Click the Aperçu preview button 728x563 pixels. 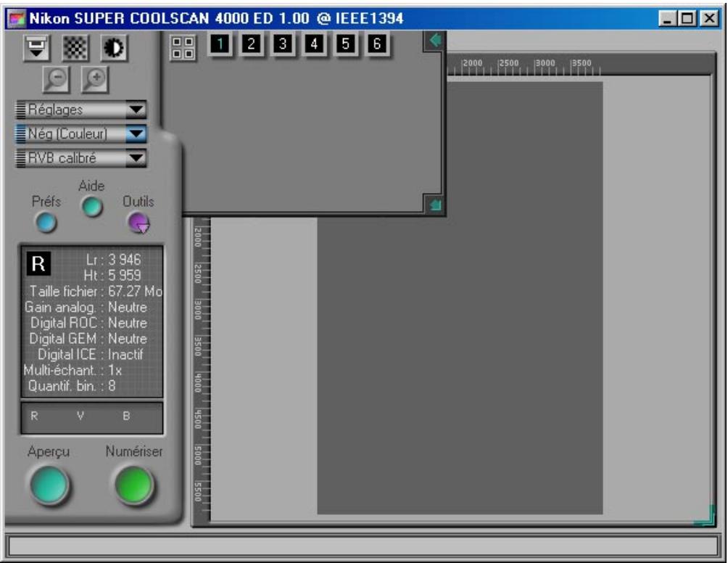pyautogui.click(x=49, y=485)
